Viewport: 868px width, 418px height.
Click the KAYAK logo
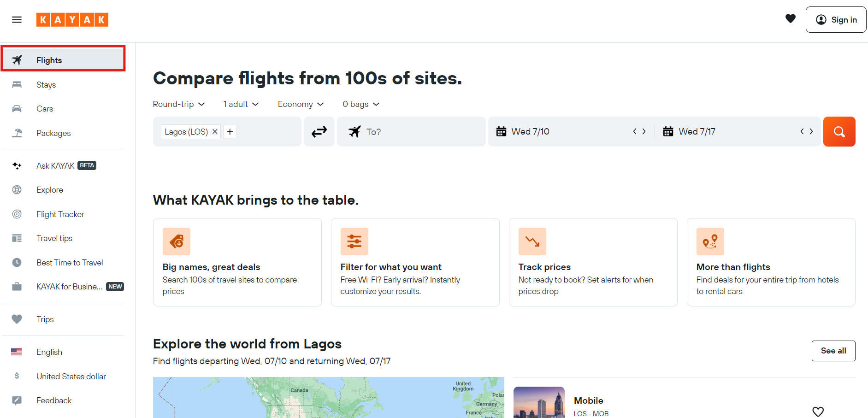tap(72, 20)
